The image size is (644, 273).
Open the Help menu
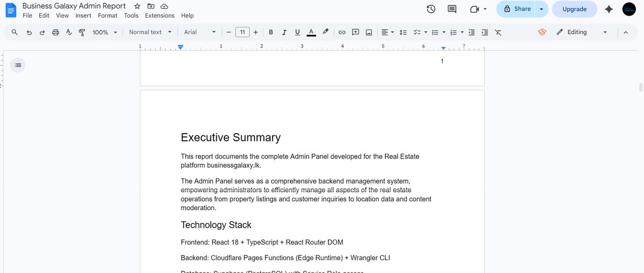point(187,16)
